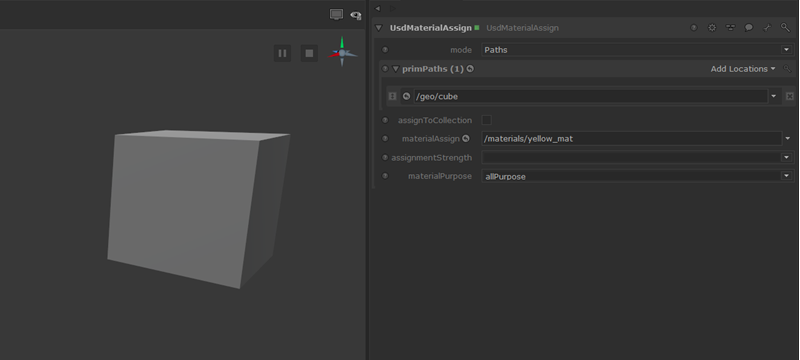Click the /materials/yellow_mat field
Image resolution: width=800 pixels, height=360 pixels.
632,138
